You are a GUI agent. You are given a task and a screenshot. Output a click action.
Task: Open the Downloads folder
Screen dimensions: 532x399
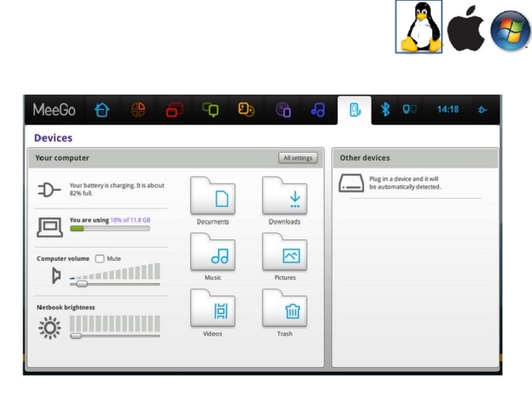click(x=284, y=200)
